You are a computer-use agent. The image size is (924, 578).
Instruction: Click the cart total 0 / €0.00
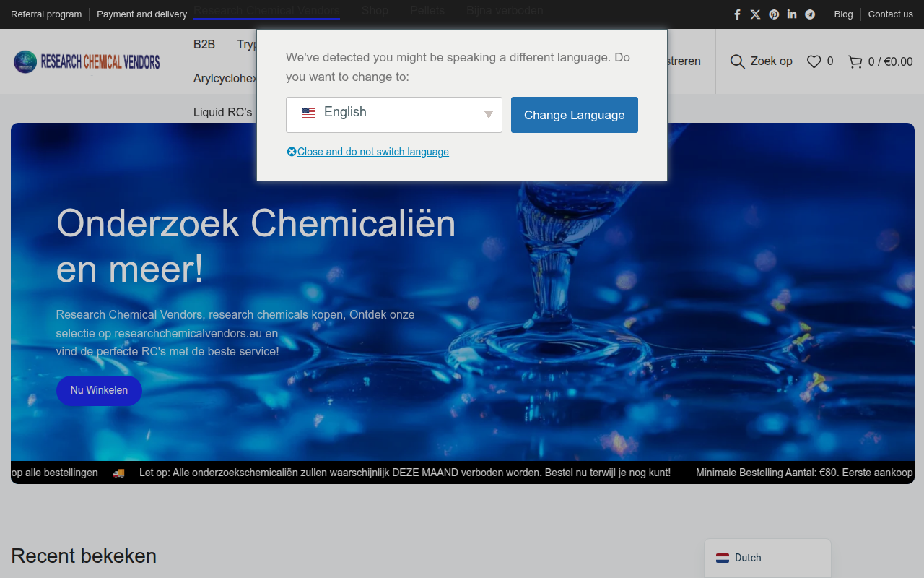pos(890,62)
